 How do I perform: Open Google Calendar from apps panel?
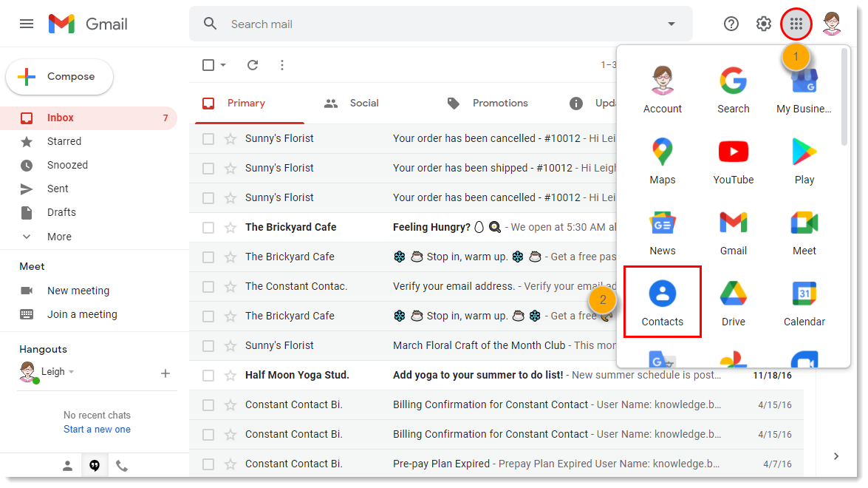(804, 303)
